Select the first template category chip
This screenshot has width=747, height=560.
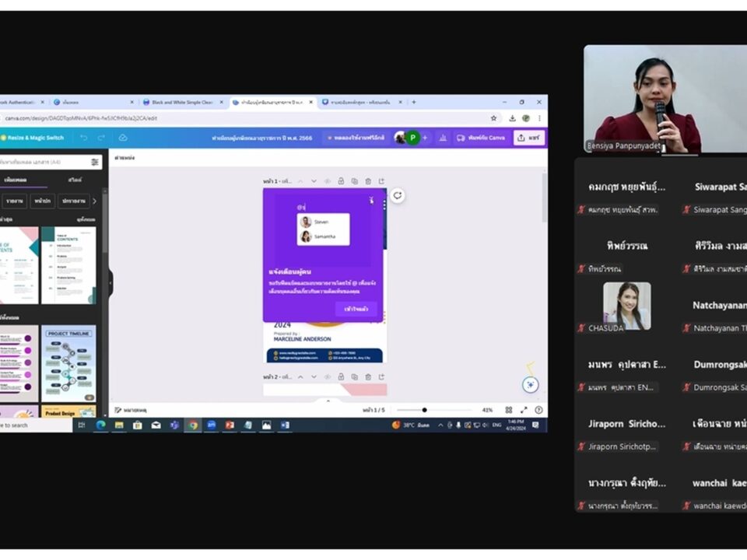(x=15, y=201)
